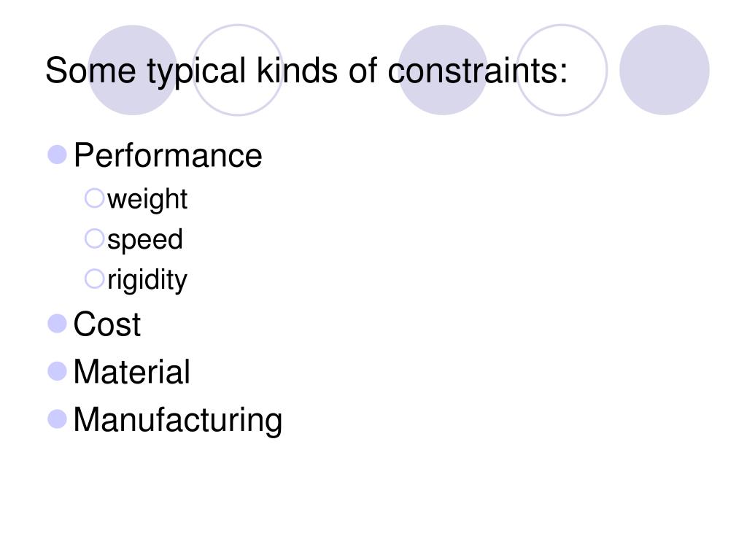Click the weight sub-item text

tap(147, 199)
